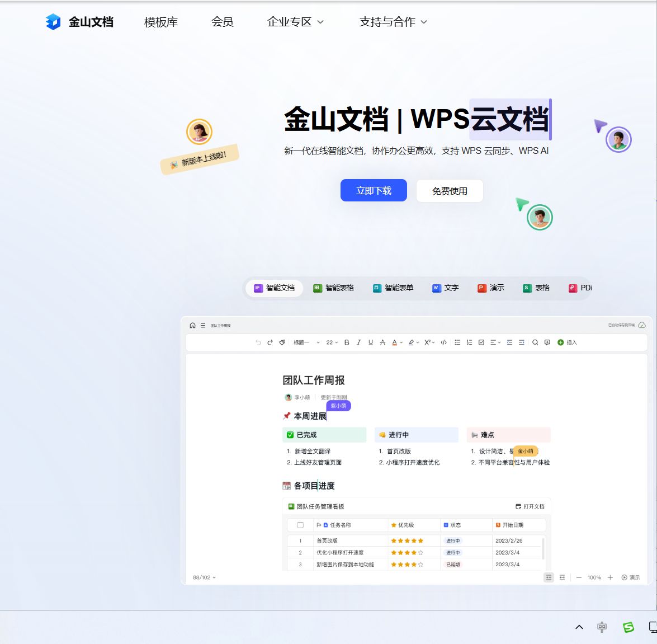Click the 中 input method tray icon
Viewport: 657px width, 644px height.
click(602, 627)
